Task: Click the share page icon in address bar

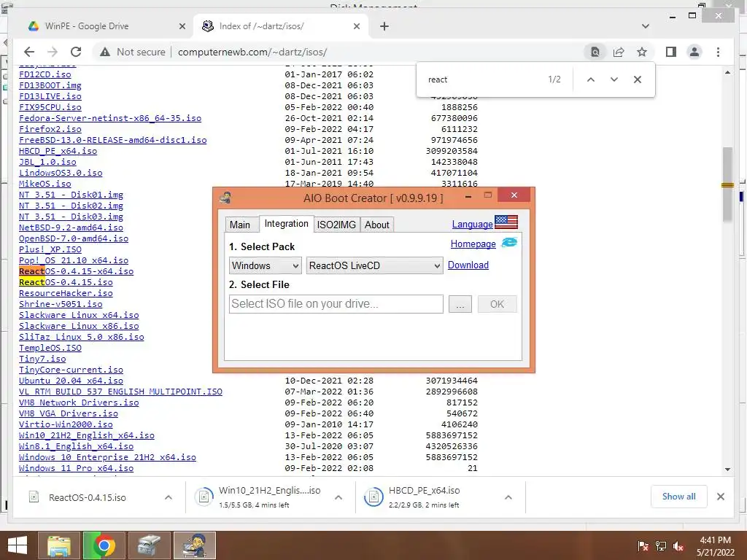Action: [619, 52]
